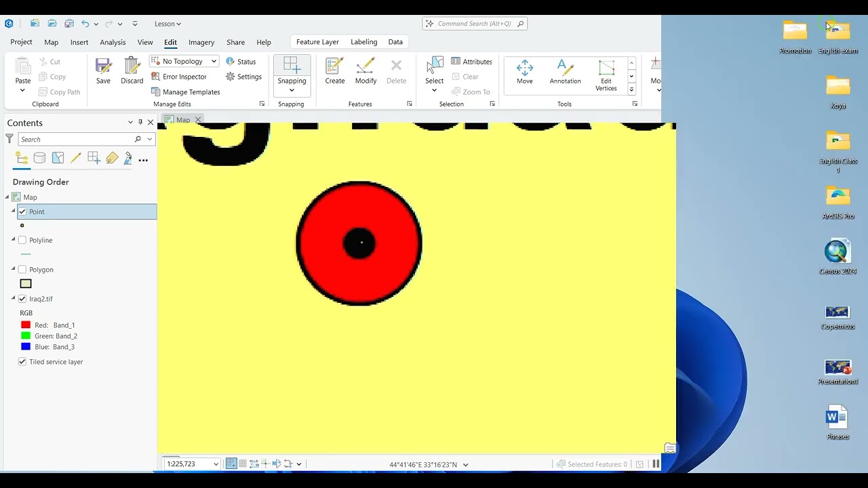The image size is (868, 488).
Task: List by Snapping in Contents
Action: click(94, 159)
